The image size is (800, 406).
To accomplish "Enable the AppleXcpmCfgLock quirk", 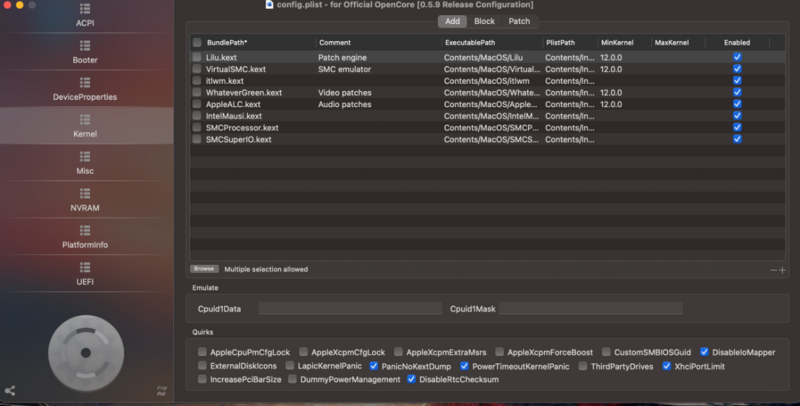I will click(x=303, y=352).
